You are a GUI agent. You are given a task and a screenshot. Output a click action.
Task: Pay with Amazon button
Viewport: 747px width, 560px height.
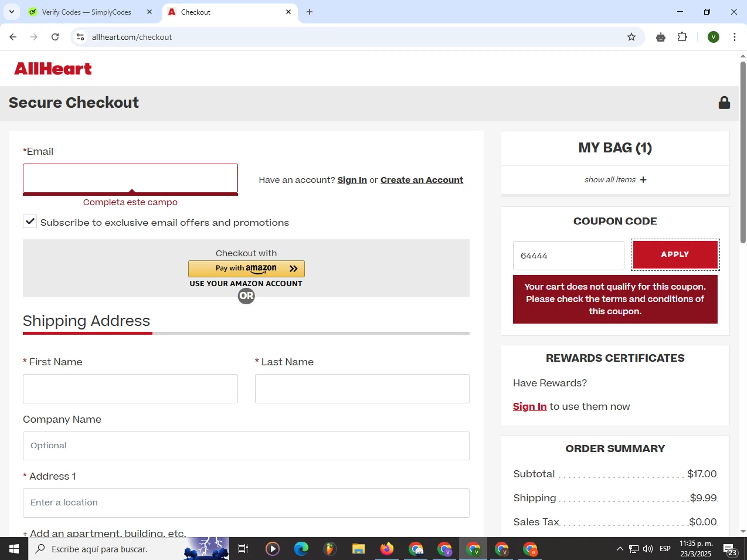coord(246,268)
